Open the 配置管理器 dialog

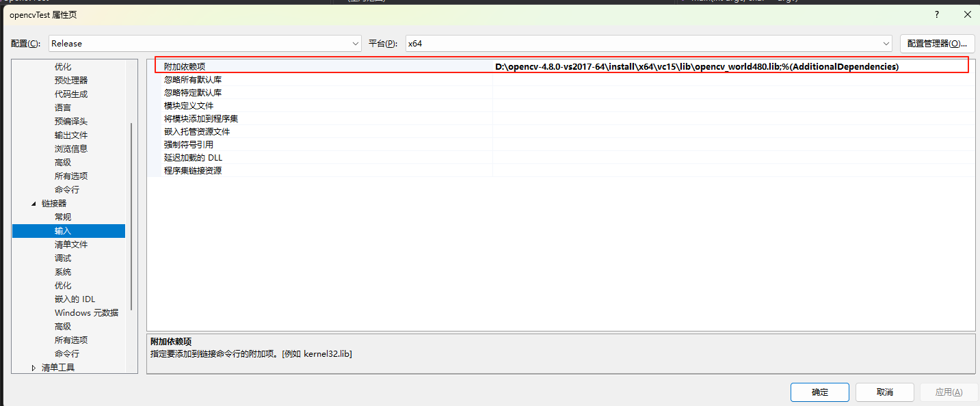point(937,42)
